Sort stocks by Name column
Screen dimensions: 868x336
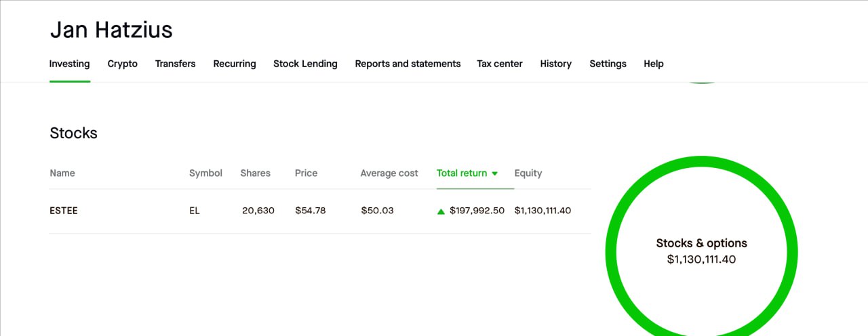pos(62,173)
